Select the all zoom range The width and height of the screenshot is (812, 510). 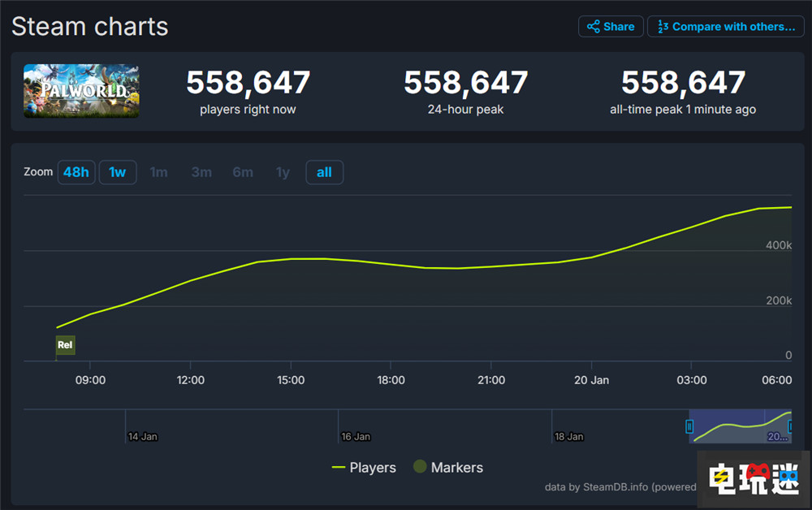324,172
